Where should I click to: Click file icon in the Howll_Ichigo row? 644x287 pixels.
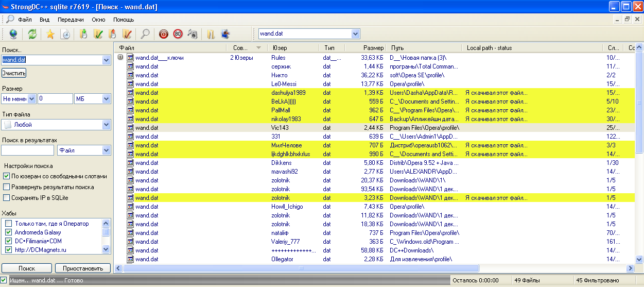click(131, 206)
